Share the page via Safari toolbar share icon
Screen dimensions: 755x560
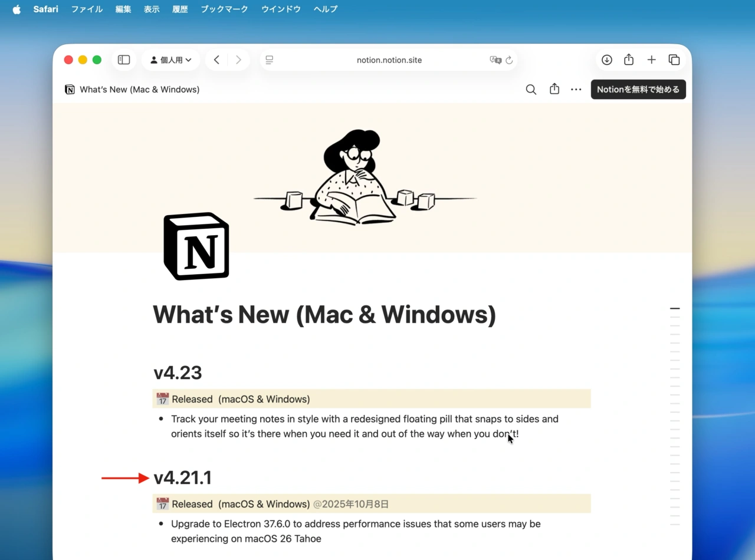point(629,60)
